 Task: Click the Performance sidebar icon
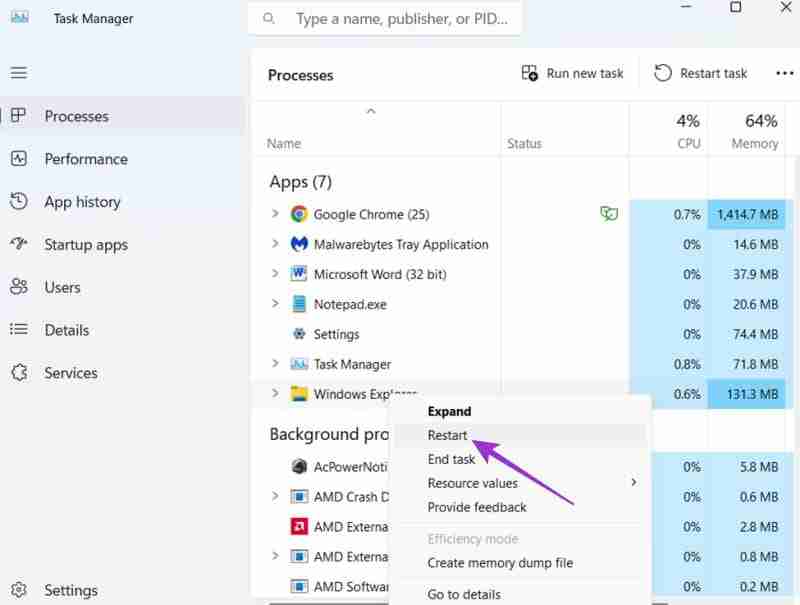18,159
